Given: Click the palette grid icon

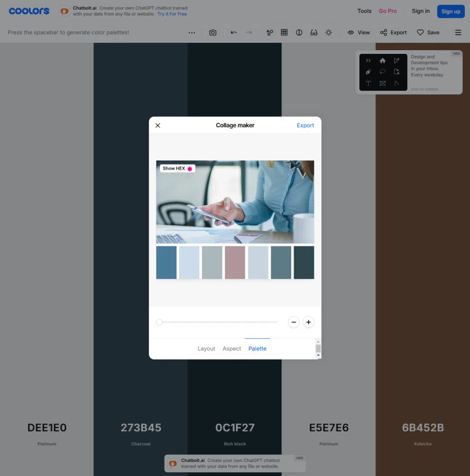Looking at the screenshot, I should (284, 33).
